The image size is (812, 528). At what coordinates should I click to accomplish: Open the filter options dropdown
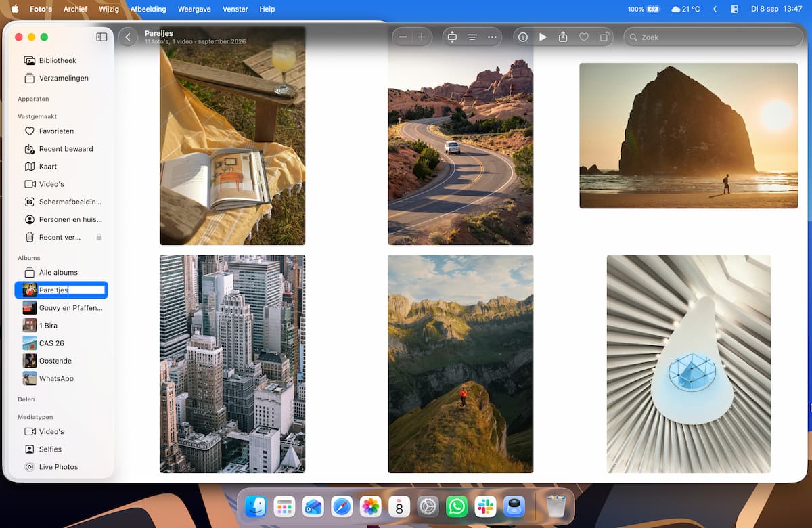point(472,37)
